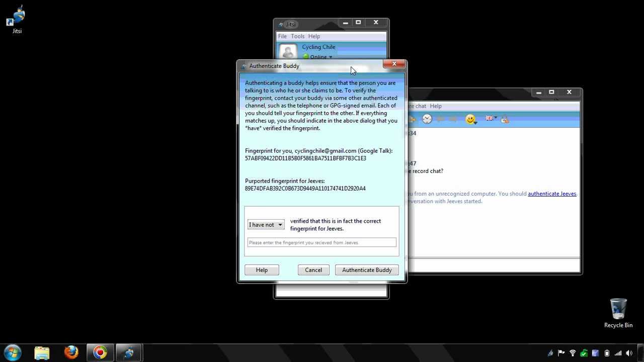Click the Wi-Fi tray icon
Image resolution: width=644 pixels, height=362 pixels.
click(573, 353)
